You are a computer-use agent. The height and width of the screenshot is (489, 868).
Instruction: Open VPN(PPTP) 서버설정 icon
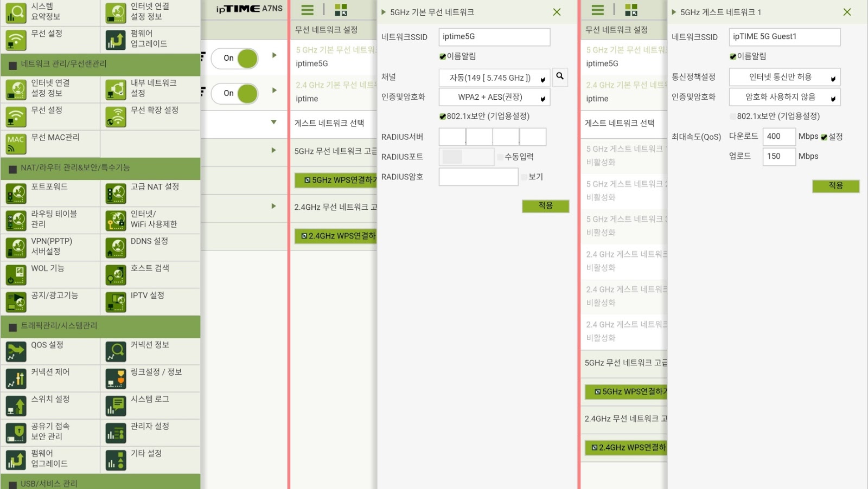click(x=16, y=248)
